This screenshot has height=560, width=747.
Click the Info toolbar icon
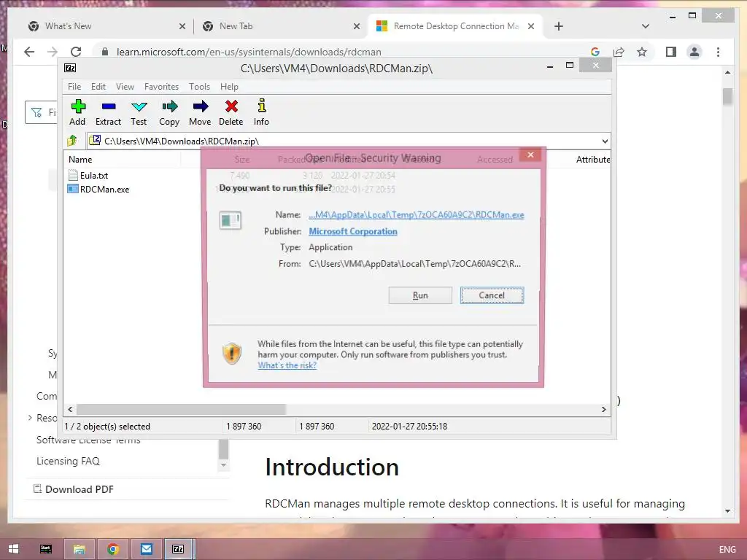click(x=262, y=106)
